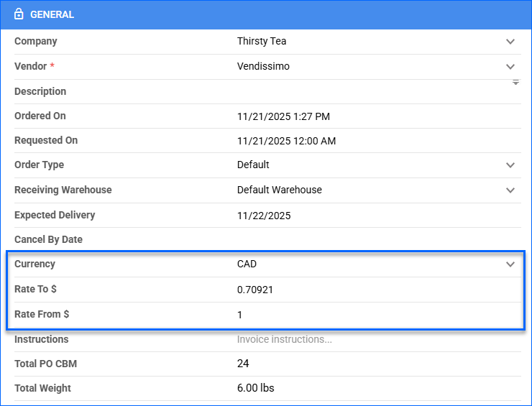Click the Total PO CBM value 24

243,364
